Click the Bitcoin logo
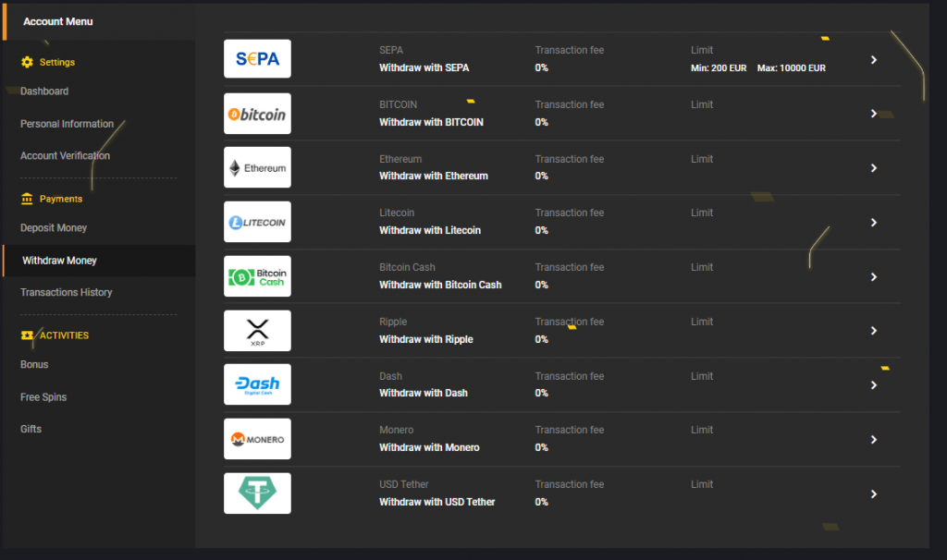947x560 pixels. point(257,114)
